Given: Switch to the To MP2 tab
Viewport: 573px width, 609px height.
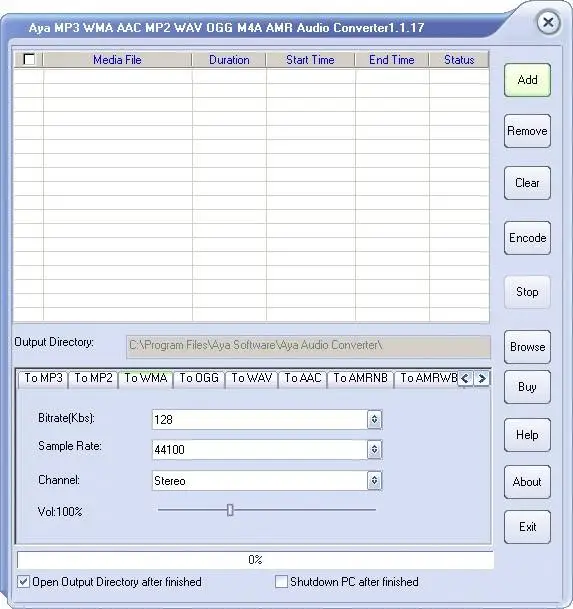Looking at the screenshot, I should (93, 378).
